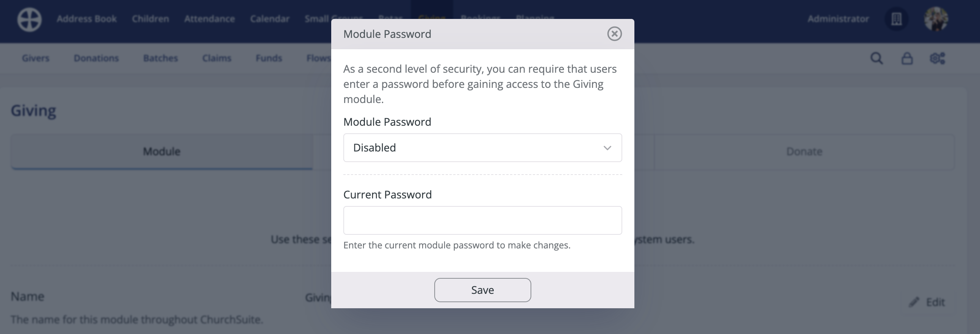Open the Address Book menu

pyautogui.click(x=87, y=18)
